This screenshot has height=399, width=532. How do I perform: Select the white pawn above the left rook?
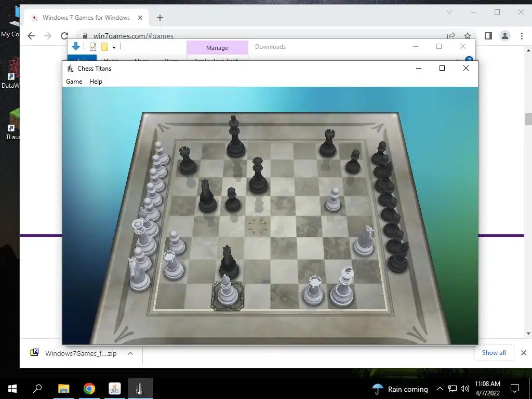[177, 242]
